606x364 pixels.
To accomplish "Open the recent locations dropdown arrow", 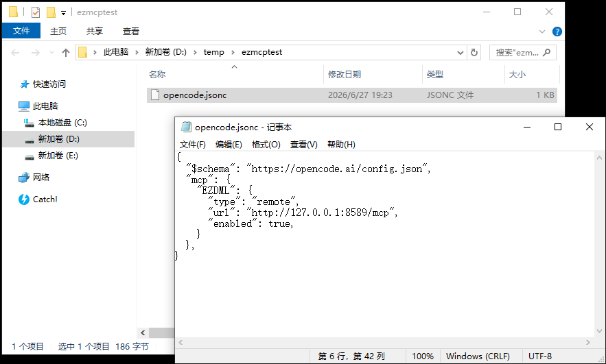I will pos(51,53).
